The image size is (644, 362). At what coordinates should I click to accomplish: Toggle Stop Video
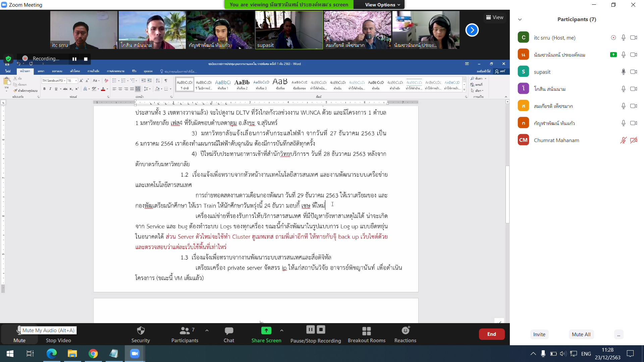[x=58, y=340]
